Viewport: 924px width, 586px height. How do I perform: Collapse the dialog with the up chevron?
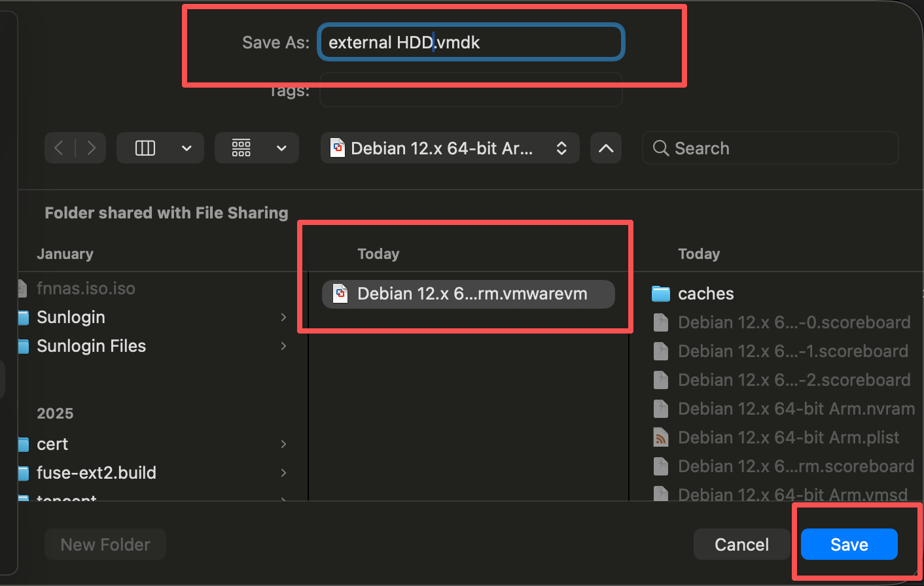click(x=606, y=148)
